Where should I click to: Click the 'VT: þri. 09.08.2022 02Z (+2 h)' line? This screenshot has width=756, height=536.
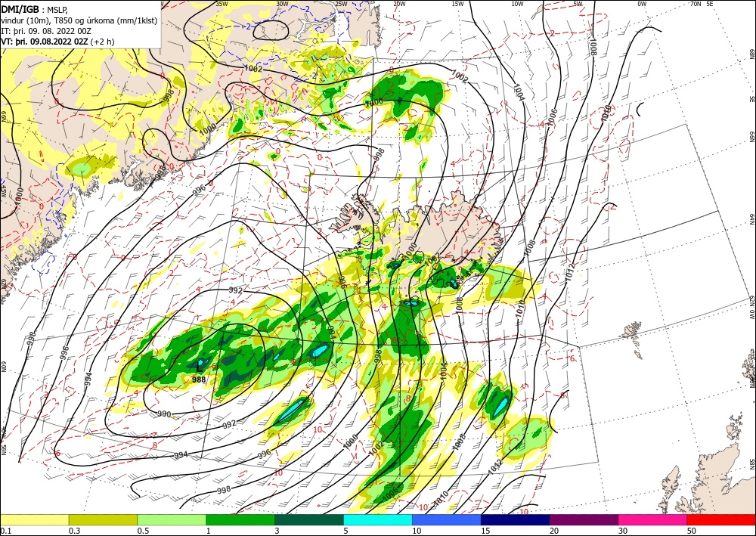click(58, 42)
